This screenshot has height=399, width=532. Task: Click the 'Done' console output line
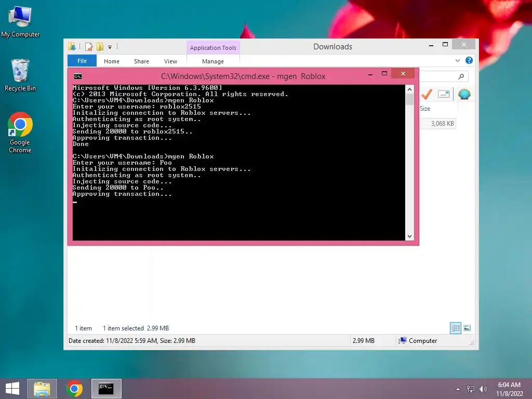pyautogui.click(x=81, y=144)
